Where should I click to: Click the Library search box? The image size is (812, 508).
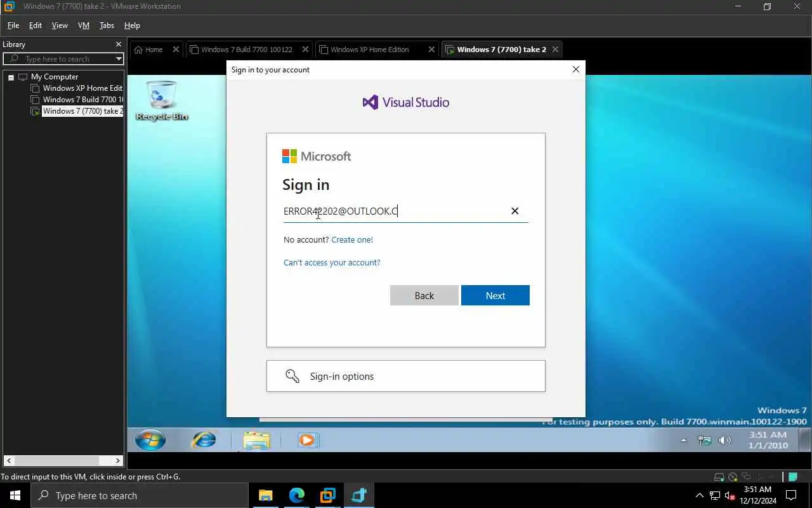coord(62,58)
